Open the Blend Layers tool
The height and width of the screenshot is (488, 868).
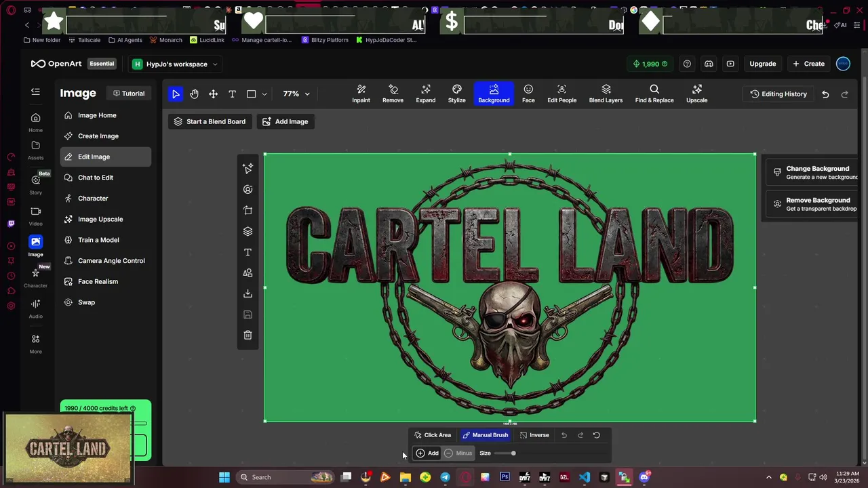tap(606, 94)
